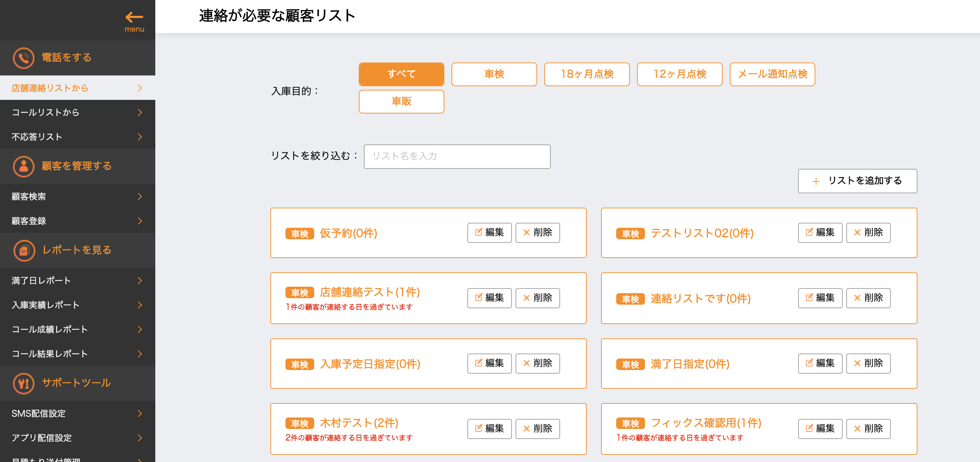Image resolution: width=980 pixels, height=462 pixels.
Task: Open SMS配信設定 in sidebar
Action: point(78,414)
